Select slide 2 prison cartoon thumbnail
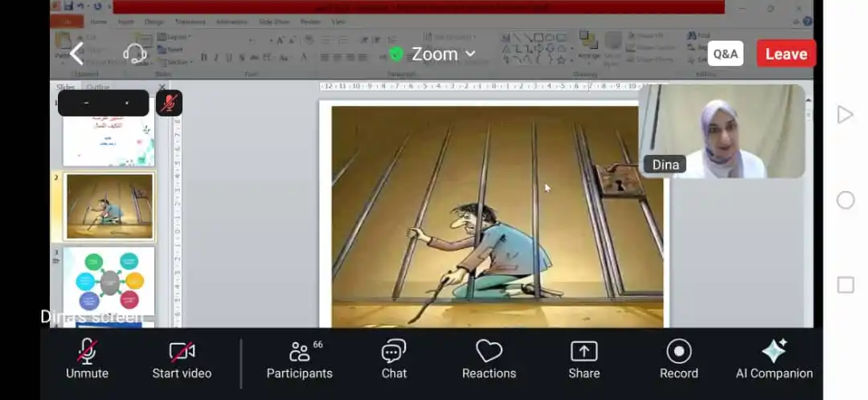The height and width of the screenshot is (400, 868). pos(109,206)
